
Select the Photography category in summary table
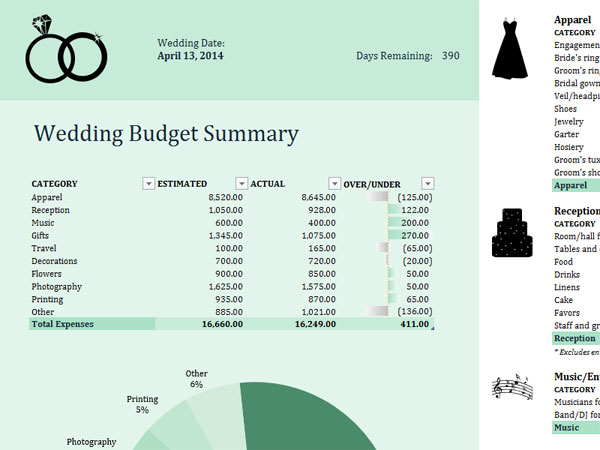click(x=59, y=286)
